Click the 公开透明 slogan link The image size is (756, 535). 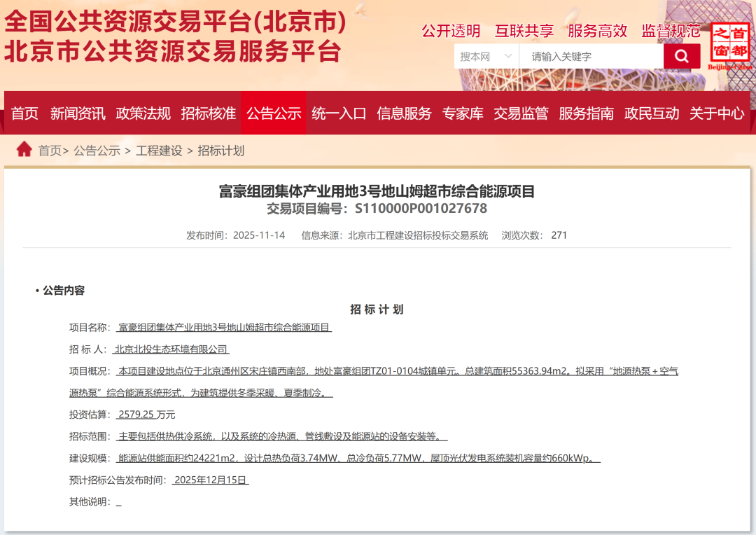tap(451, 32)
